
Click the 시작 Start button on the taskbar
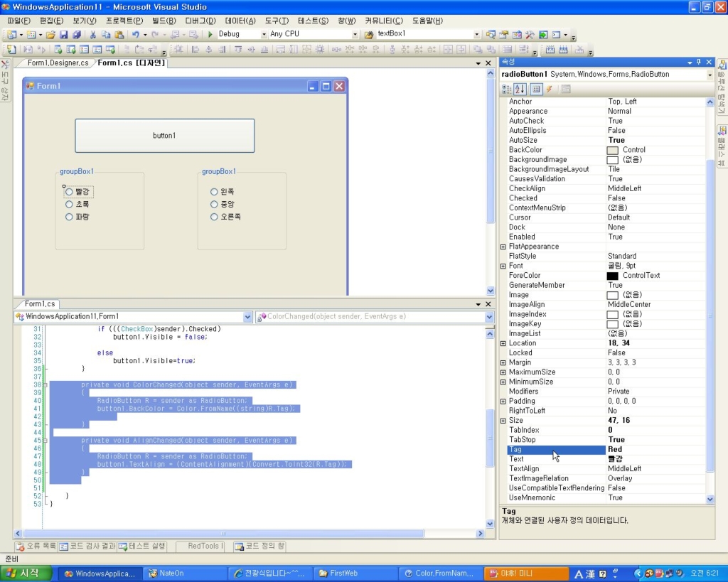point(26,573)
